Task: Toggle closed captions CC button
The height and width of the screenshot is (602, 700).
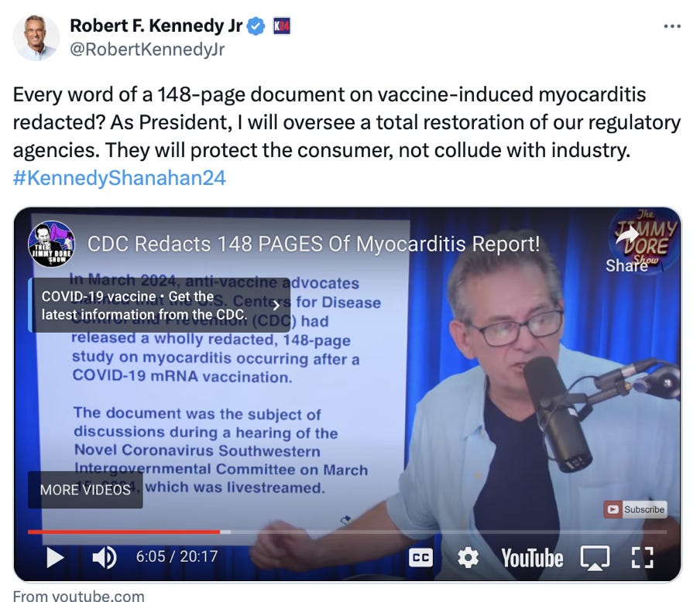Action: pyautogui.click(x=420, y=558)
